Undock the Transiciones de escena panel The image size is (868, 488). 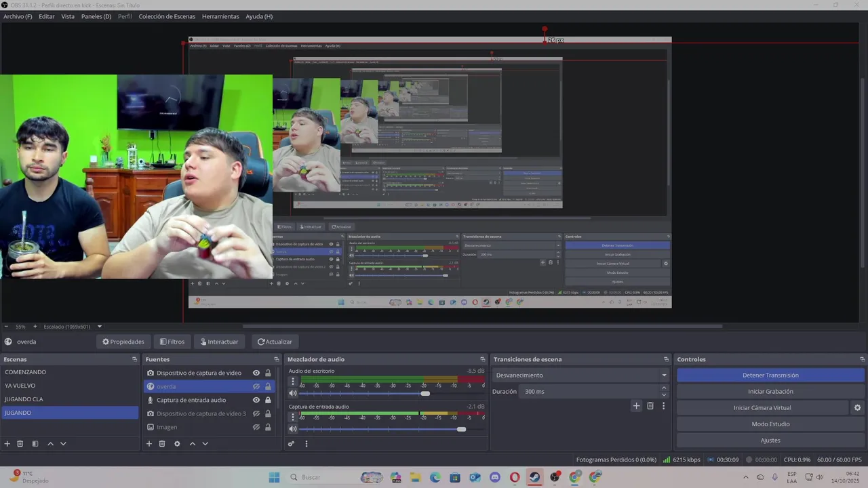[x=666, y=359]
